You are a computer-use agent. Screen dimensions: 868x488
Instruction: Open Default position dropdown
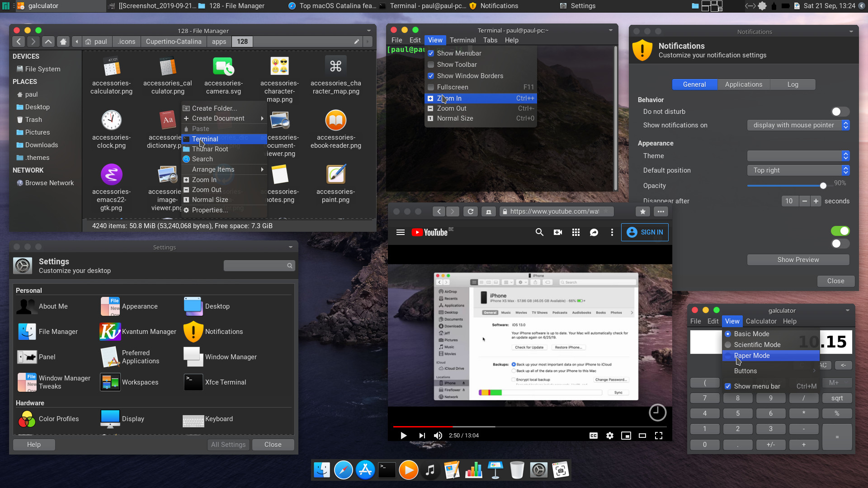pos(798,170)
